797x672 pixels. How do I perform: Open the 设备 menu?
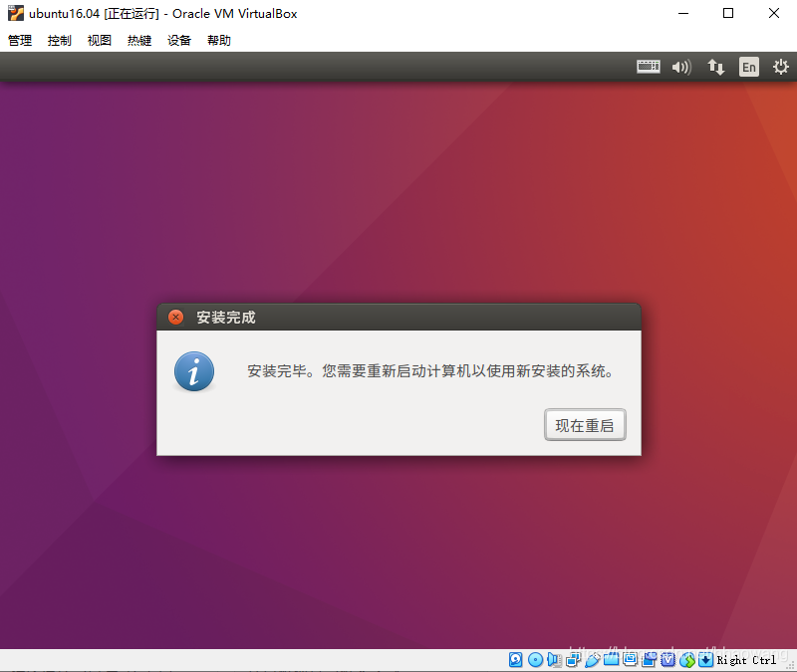tap(179, 40)
